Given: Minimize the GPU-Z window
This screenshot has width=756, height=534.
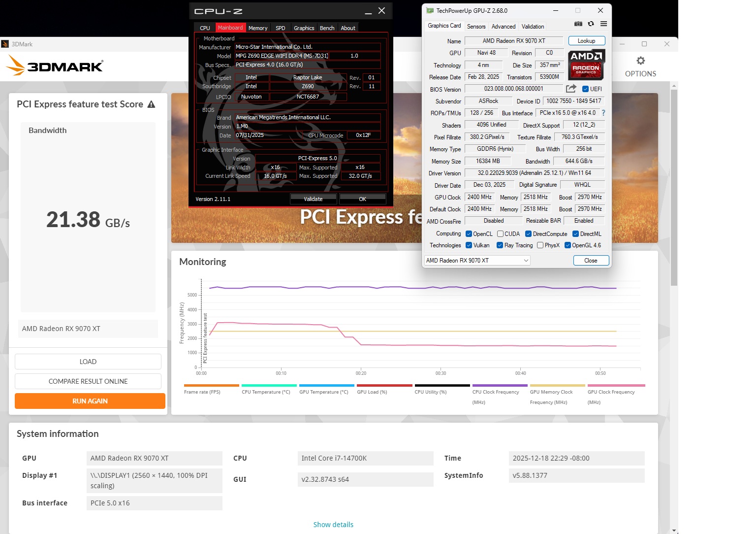Looking at the screenshot, I should click(x=556, y=10).
